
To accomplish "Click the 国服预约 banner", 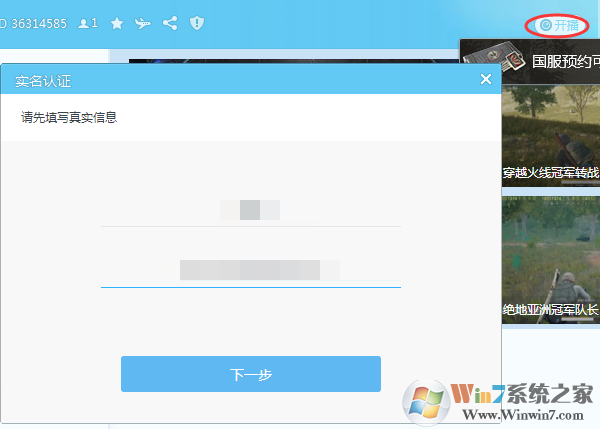I will (530, 62).
